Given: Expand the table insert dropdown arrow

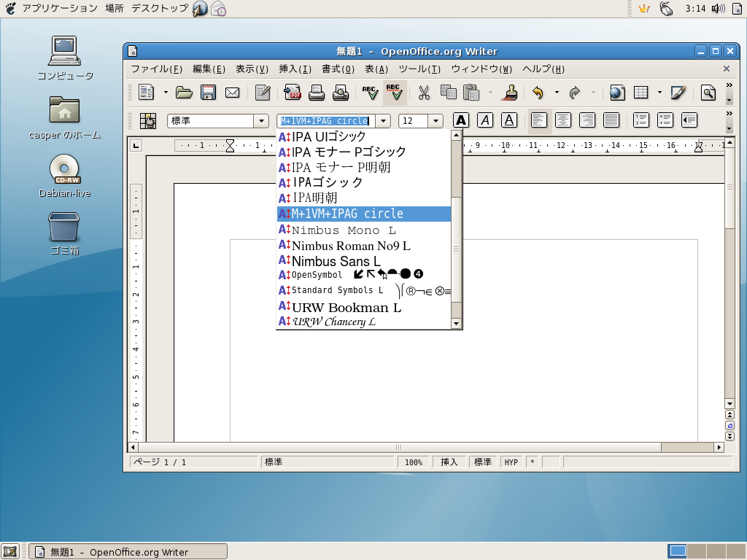Looking at the screenshot, I should click(x=659, y=93).
